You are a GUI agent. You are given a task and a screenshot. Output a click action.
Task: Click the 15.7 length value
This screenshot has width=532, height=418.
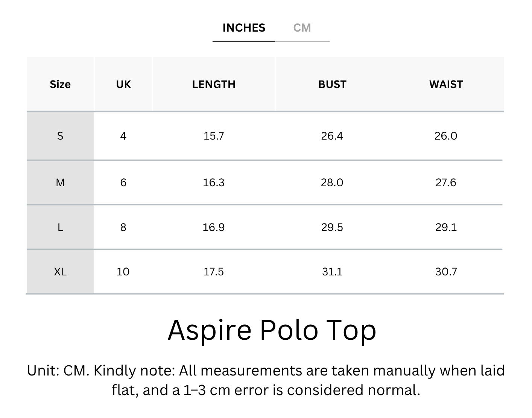[214, 136]
